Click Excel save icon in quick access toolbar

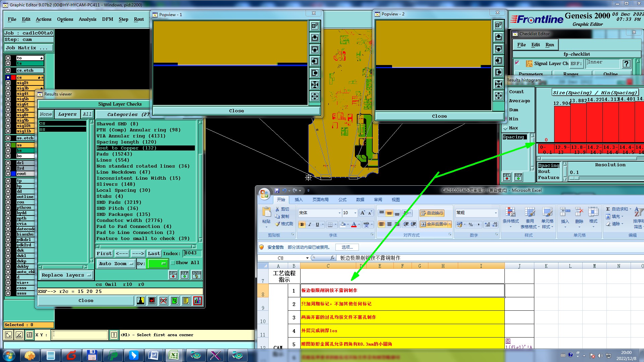pyautogui.click(x=277, y=190)
